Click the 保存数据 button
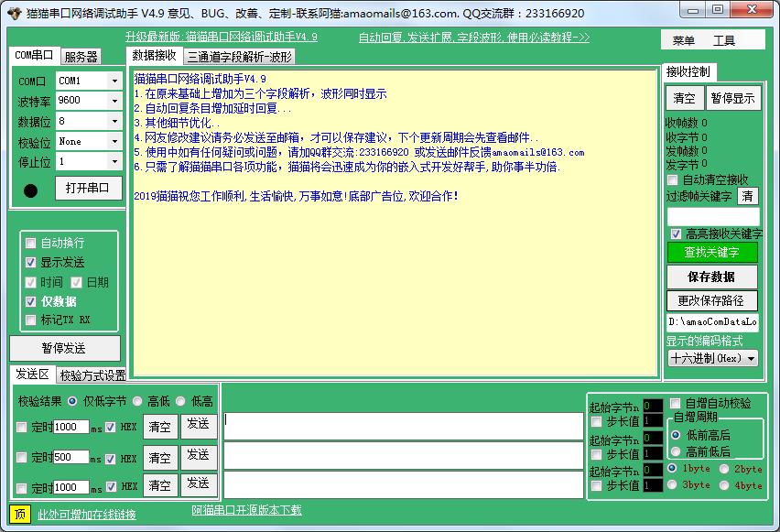Screen dimensions: 780x532 point(711,277)
